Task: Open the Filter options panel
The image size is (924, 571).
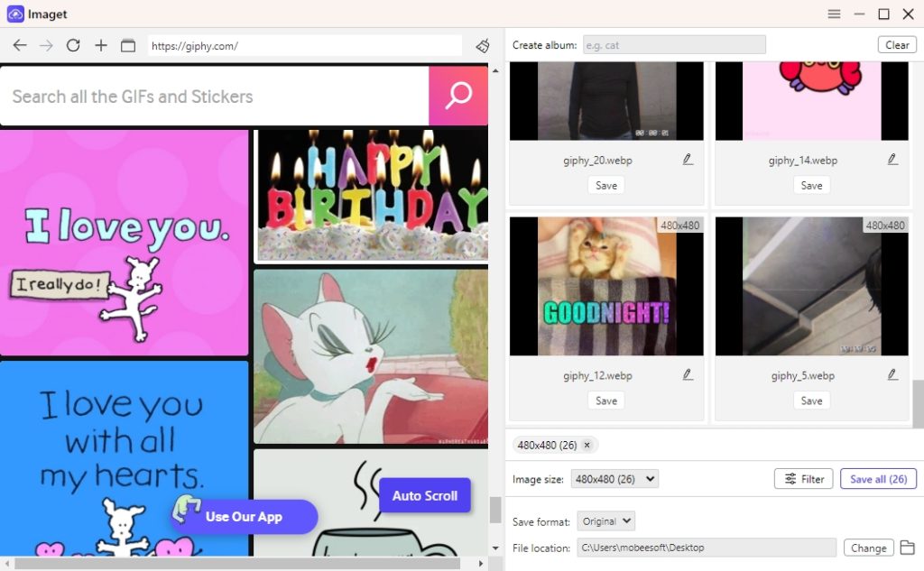Action: point(803,478)
